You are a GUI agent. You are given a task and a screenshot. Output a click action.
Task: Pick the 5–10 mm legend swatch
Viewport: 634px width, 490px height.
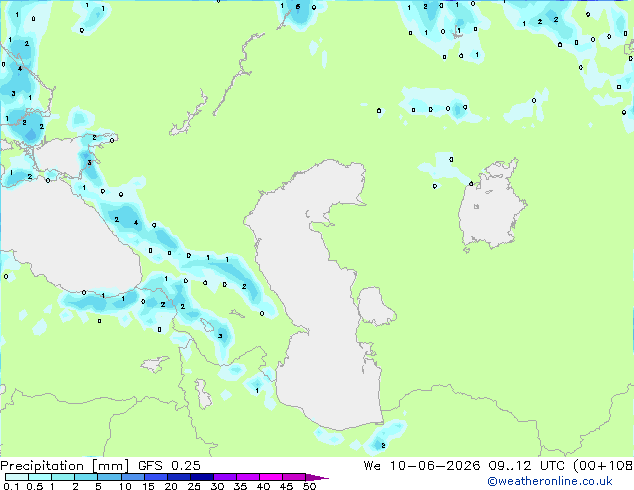pos(109,477)
